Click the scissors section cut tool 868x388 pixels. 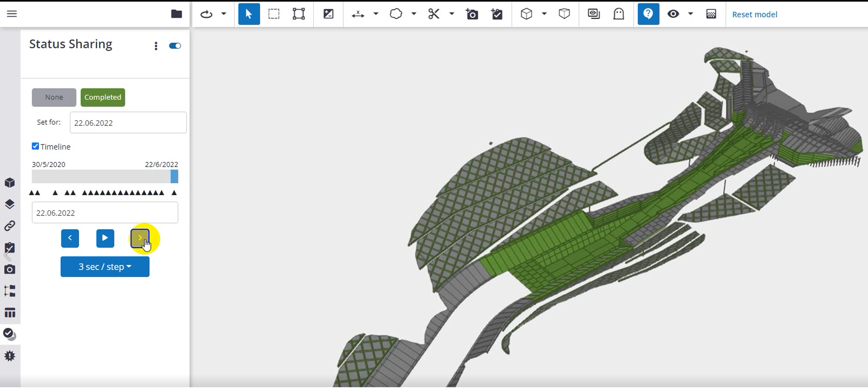click(x=434, y=14)
